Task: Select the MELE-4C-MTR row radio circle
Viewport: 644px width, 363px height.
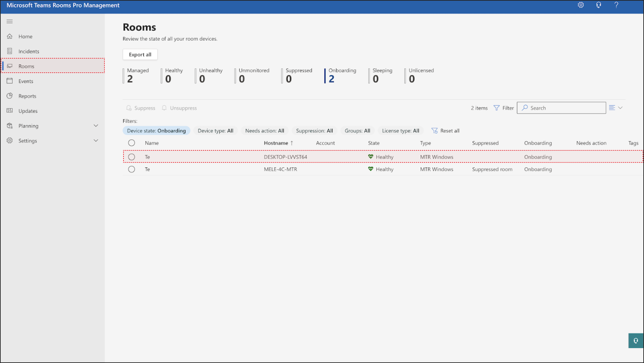Action: (x=132, y=169)
